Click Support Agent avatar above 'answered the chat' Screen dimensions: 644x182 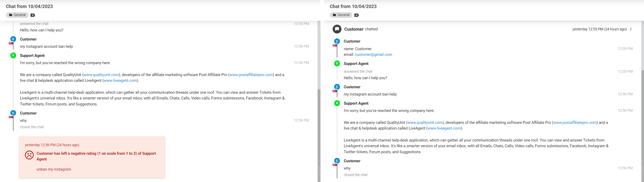(337, 63)
